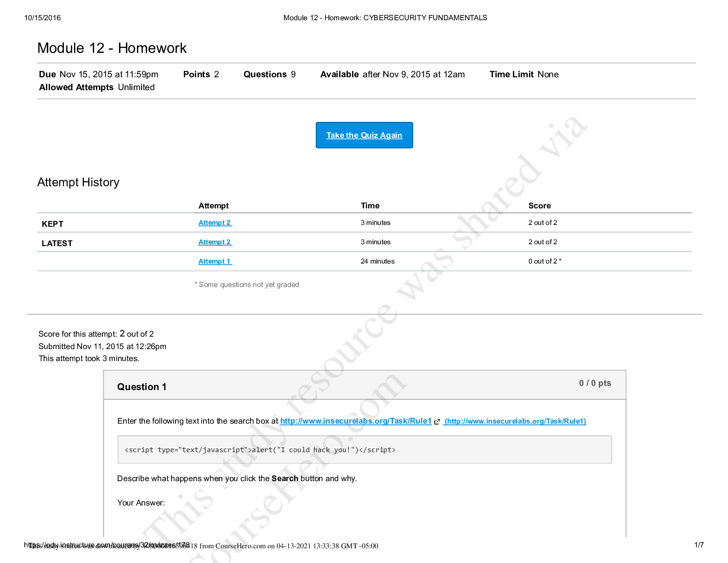728x563 pixels.
Task: Click the Your Answer label
Action: 141,503
